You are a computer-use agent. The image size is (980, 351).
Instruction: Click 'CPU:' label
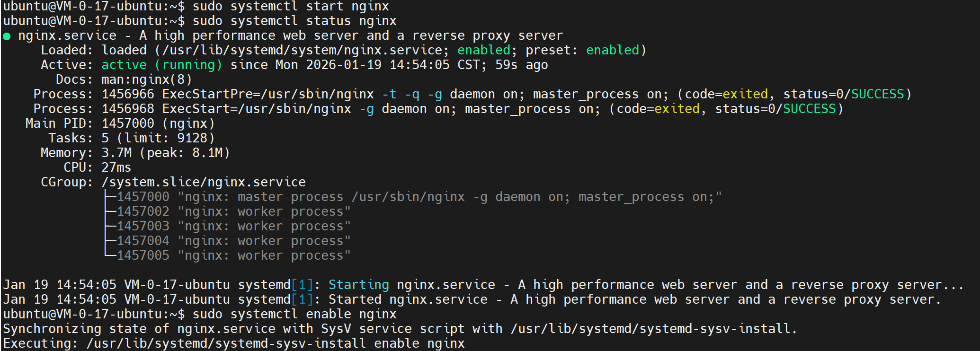tap(79, 167)
